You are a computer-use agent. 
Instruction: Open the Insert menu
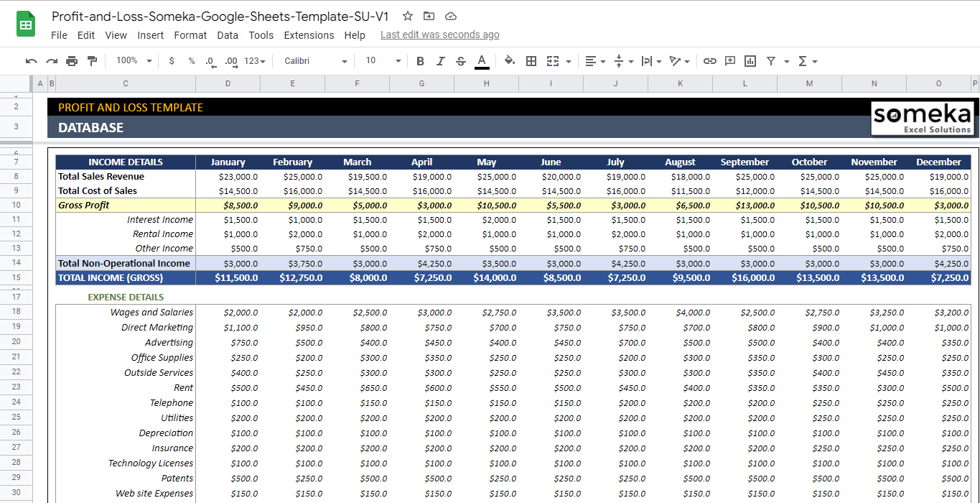click(x=151, y=35)
